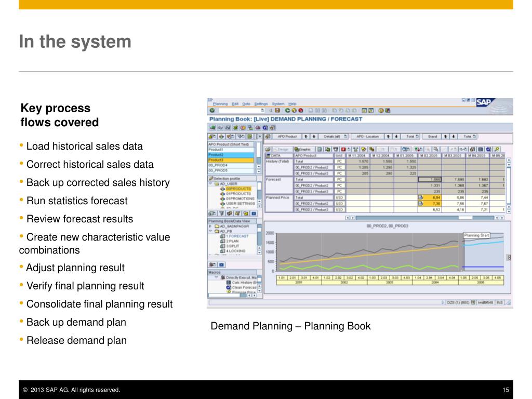Click the selection window icon in shuffler toolbar
This screenshot has height=399, width=532.
(211, 137)
